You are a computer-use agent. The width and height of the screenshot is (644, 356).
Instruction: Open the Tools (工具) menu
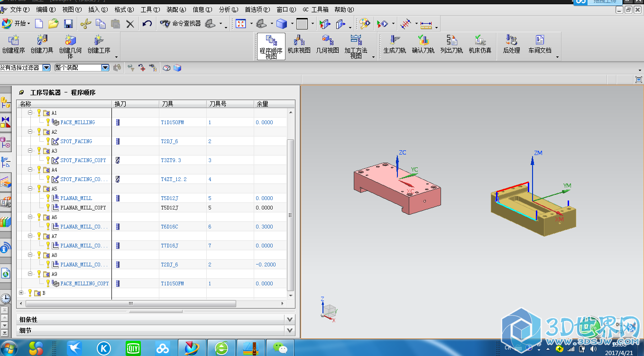click(150, 9)
